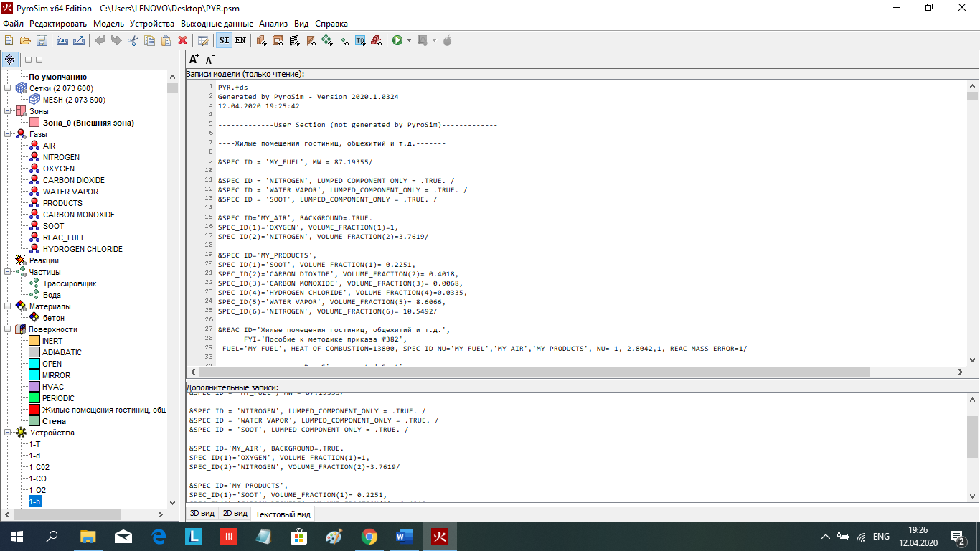Screen dimensions: 980x551
Task: Run the simulation with green play button
Action: point(397,40)
